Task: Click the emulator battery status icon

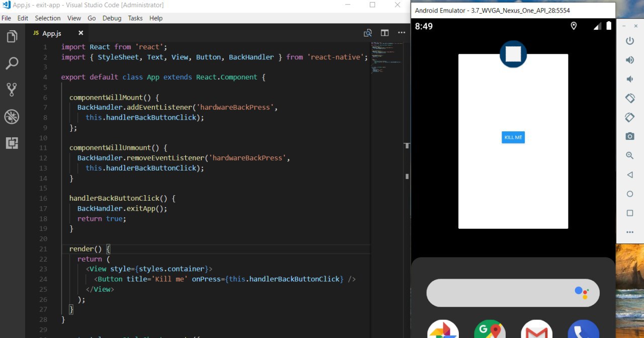Action: tap(608, 26)
